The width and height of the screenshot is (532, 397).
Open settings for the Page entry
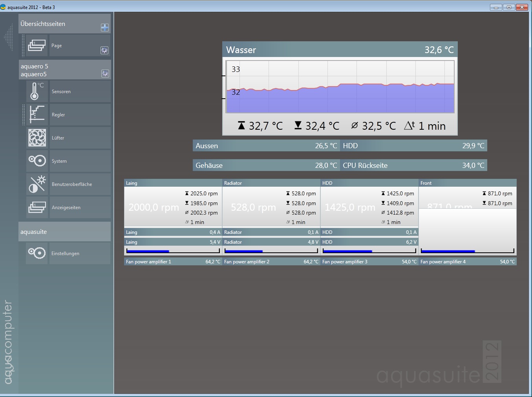[104, 50]
